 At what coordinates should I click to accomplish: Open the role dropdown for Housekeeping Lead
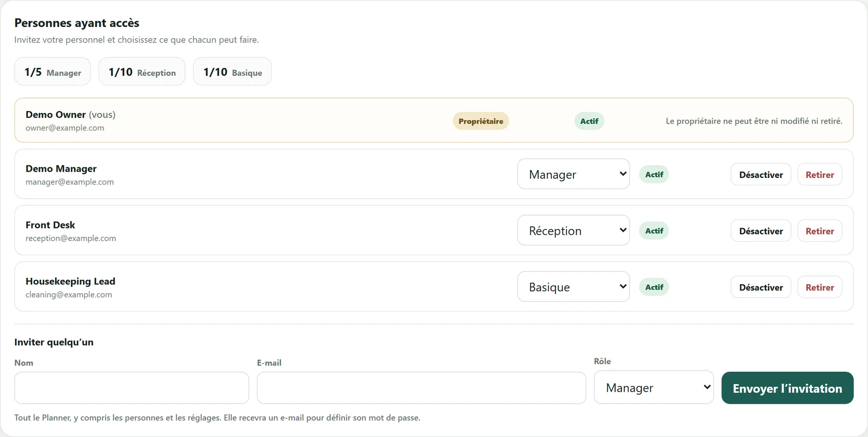point(573,287)
